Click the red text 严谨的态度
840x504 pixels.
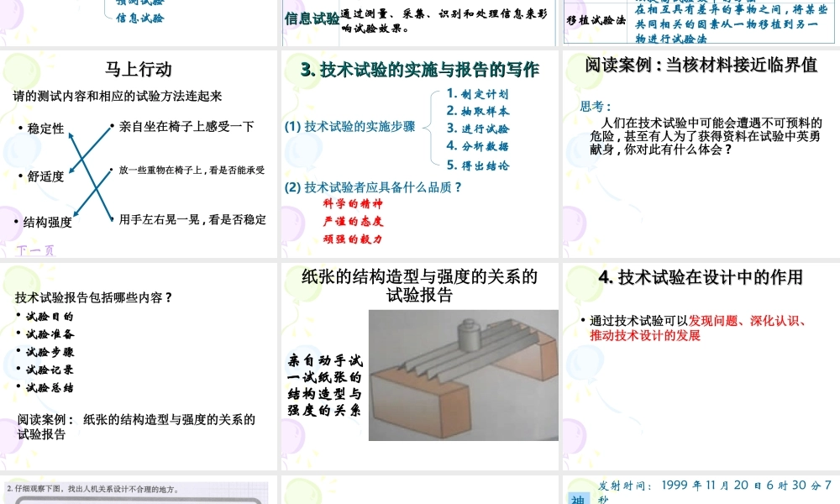[353, 221]
